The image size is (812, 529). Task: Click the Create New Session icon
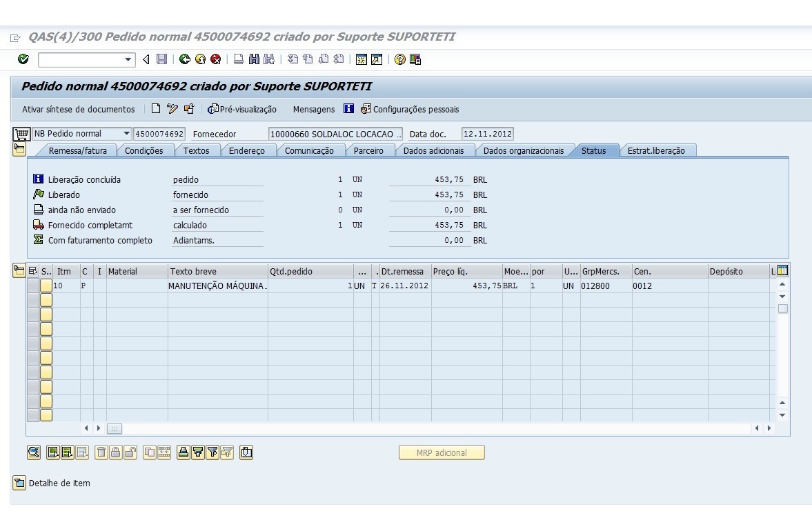pos(362,59)
